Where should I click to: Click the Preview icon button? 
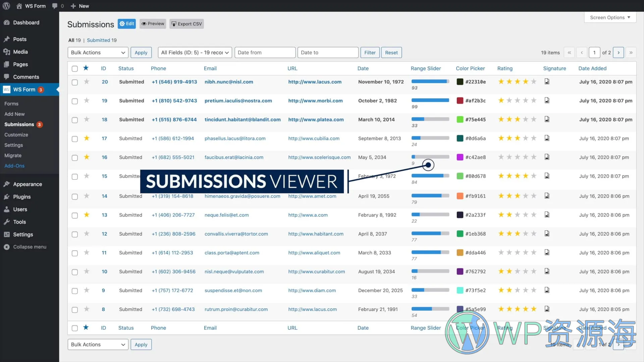point(153,23)
